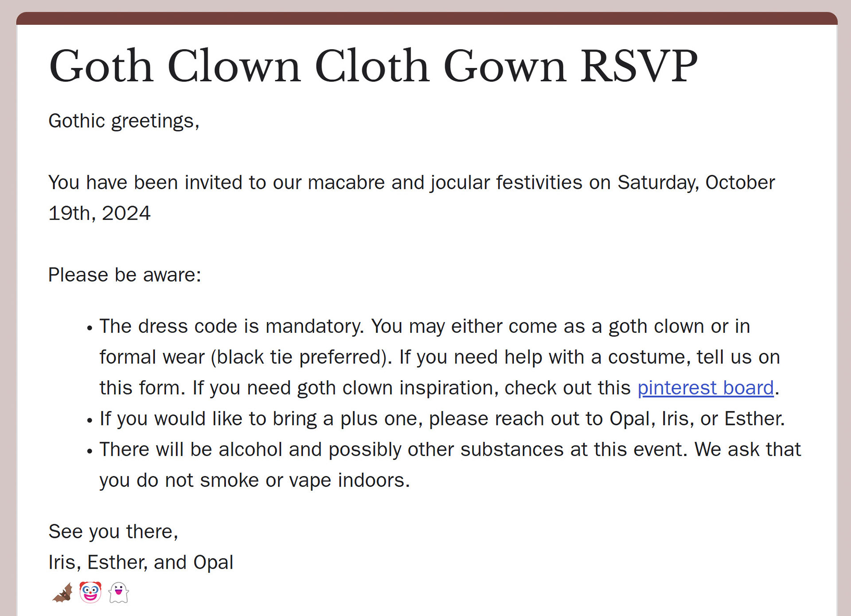Click the bullet marker for the dress code item
851x616 pixels.
(x=90, y=328)
